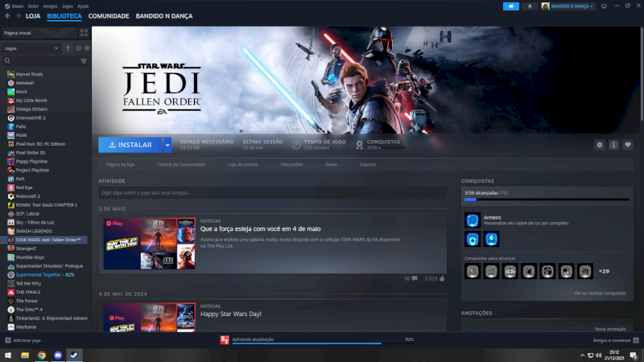Viewport: 644px width, 362px height.
Task: Open the LOJA tab
Action: click(32, 16)
